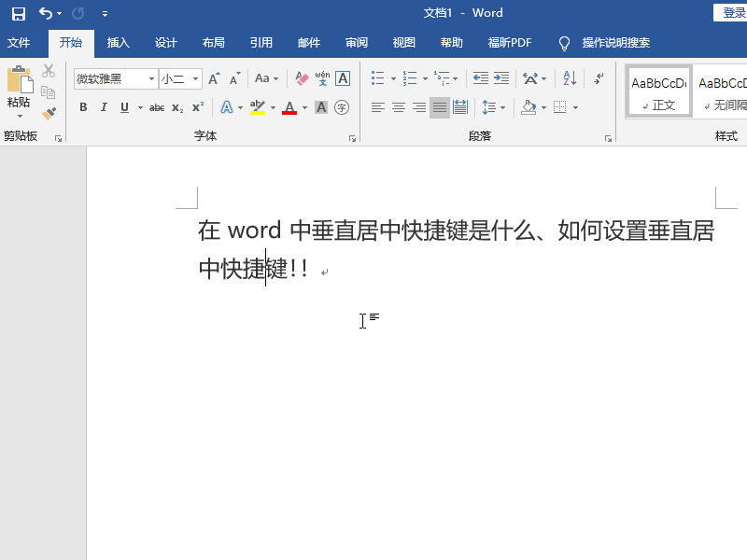
Task: Apply the red font color swatch
Action: [289, 107]
